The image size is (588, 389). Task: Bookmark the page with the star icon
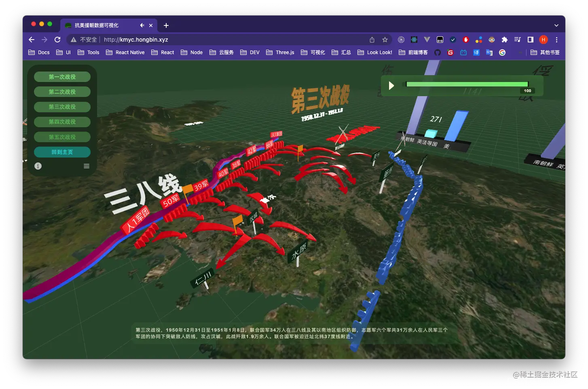coord(385,40)
